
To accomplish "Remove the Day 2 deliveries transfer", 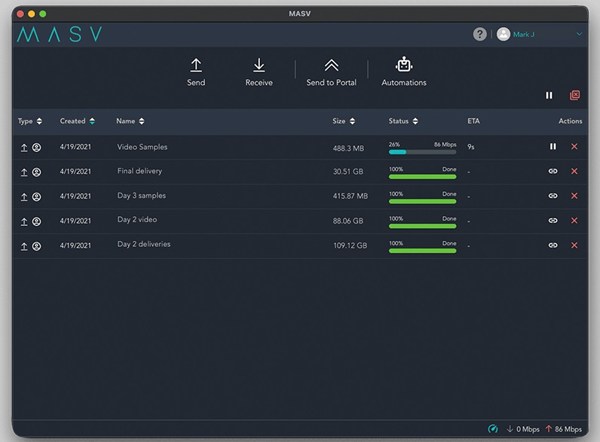I will [x=574, y=244].
